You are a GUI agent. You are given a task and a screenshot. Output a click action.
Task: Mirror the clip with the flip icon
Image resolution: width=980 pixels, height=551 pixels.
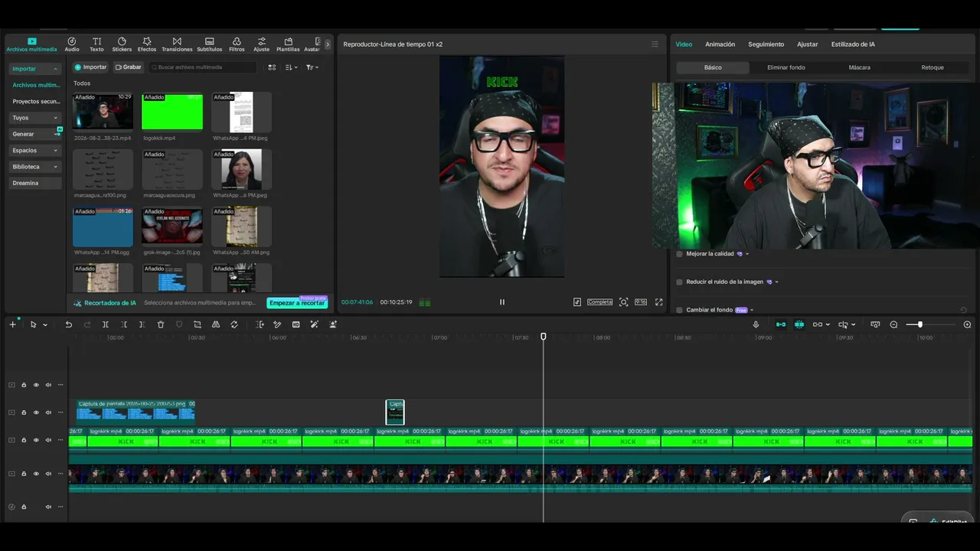pyautogui.click(x=216, y=324)
